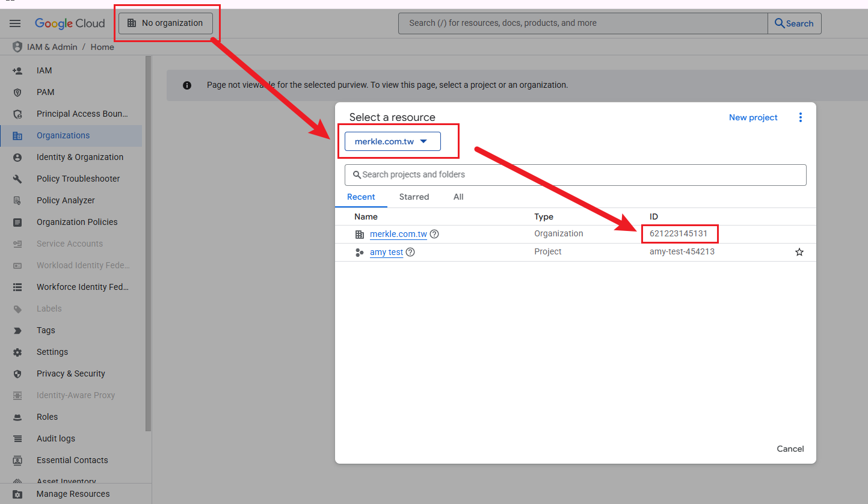Viewport: 868px width, 504px height.
Task: Click the project ID amy-test-454213
Action: 682,251
